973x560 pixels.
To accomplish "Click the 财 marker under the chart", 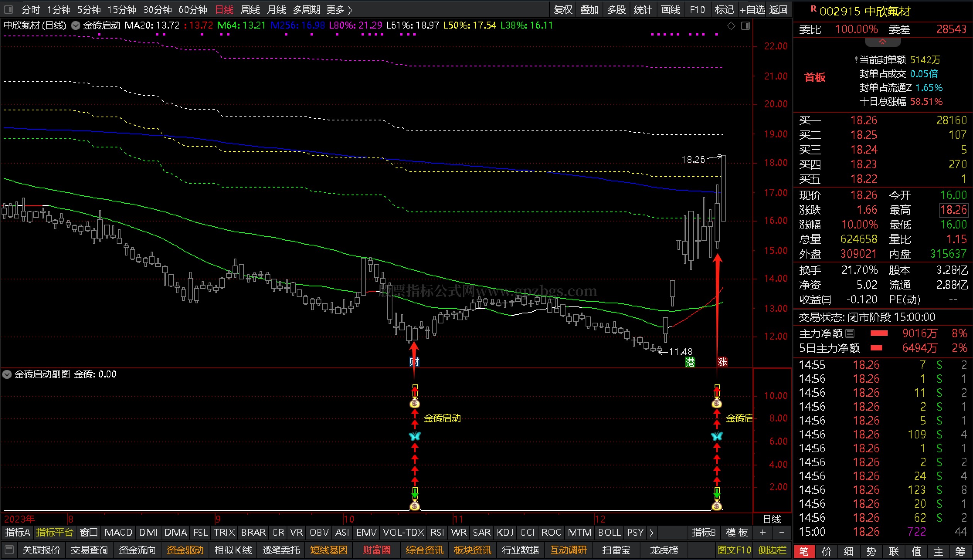I will 414,362.
